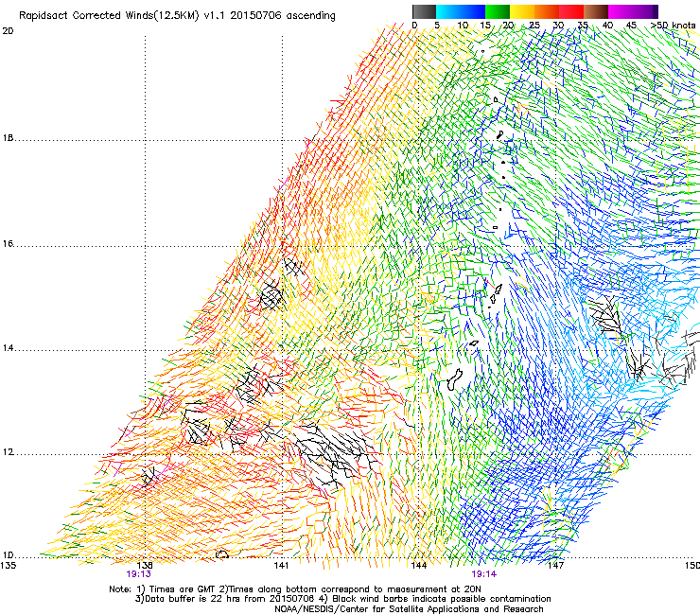Click the '45' label under the color bar
This screenshot has width=700, height=615.
tap(631, 25)
